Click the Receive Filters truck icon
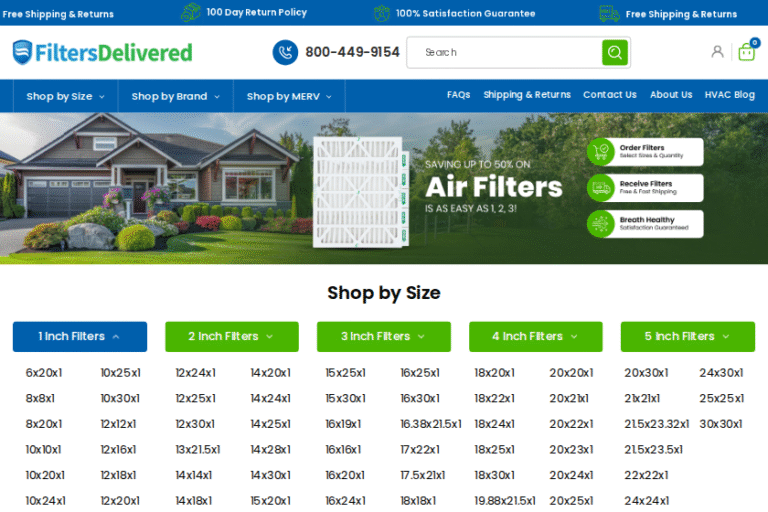Screen dimensions: 768x512 [x=601, y=188]
